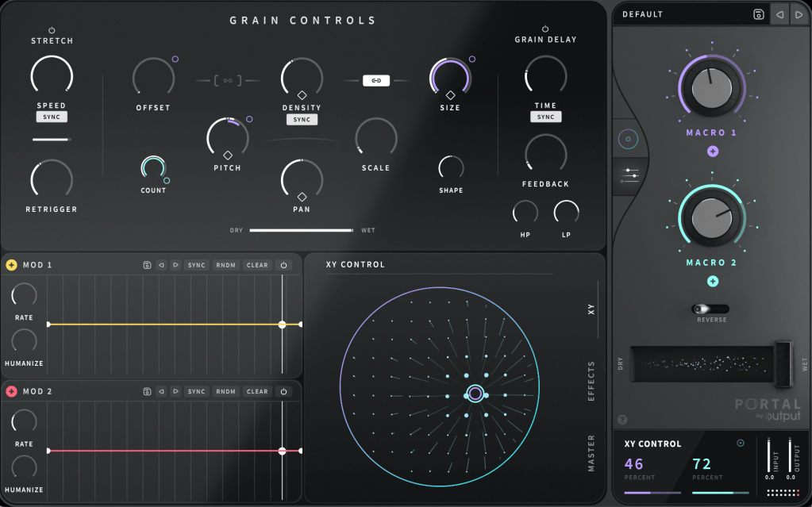This screenshot has width=812, height=507.
Task: Click the yellow plus icon next to MOD 1
Action: tap(11, 265)
